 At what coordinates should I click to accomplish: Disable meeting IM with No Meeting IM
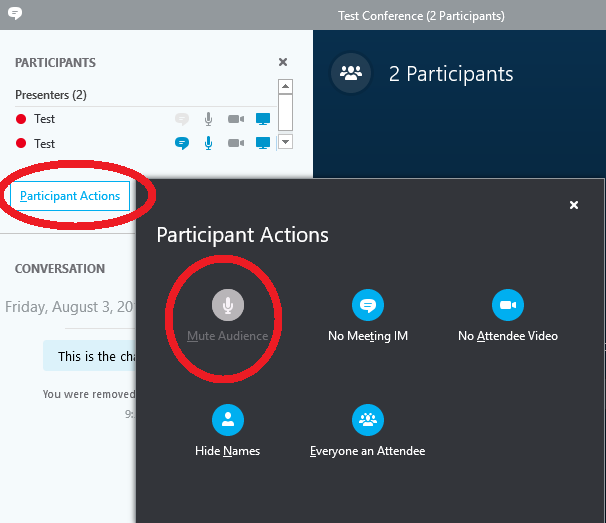point(368,305)
